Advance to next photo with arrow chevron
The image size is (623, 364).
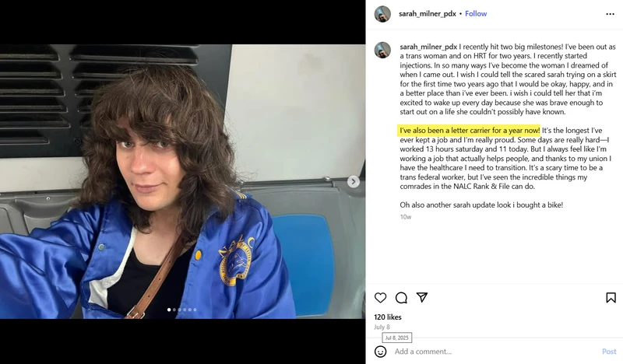[x=354, y=182]
